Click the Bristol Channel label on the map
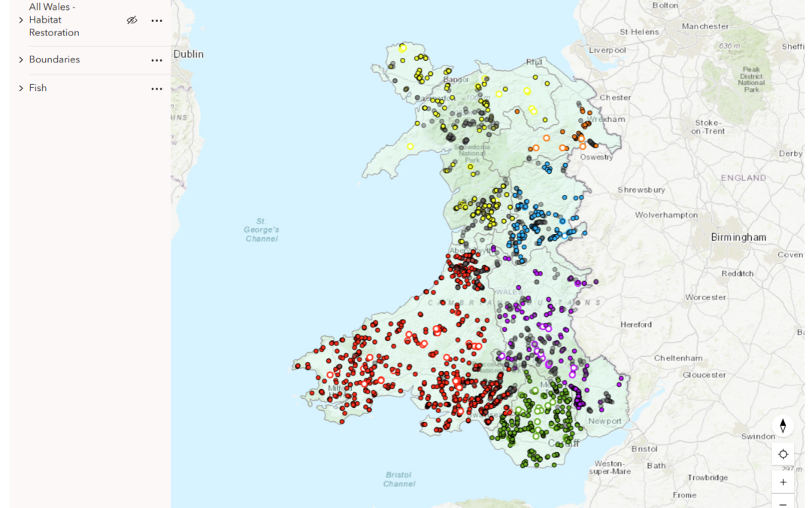812x508 pixels. coord(398,479)
